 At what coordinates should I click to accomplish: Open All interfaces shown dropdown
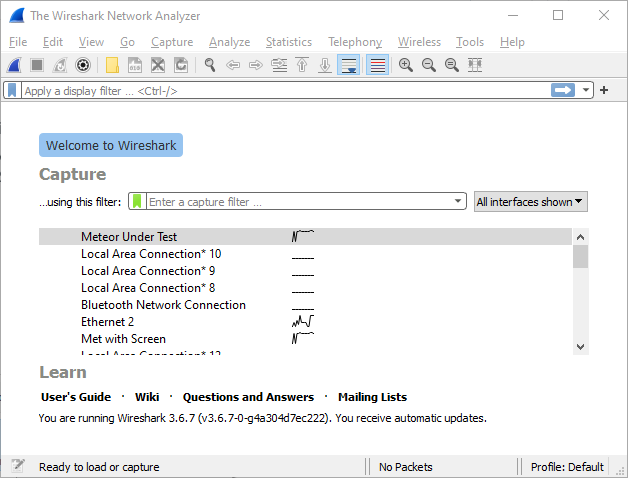click(x=531, y=202)
